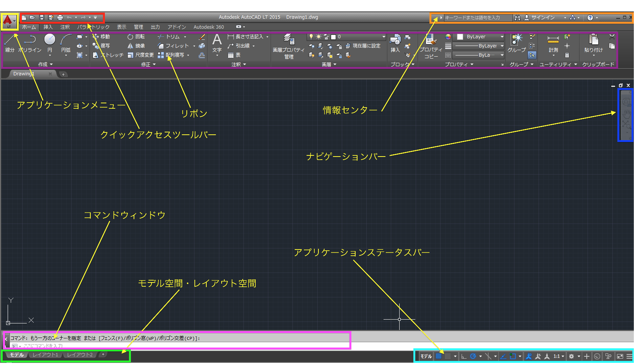The image size is (635, 364).
Task: Click the Measure (計測) tool
Action: [553, 44]
